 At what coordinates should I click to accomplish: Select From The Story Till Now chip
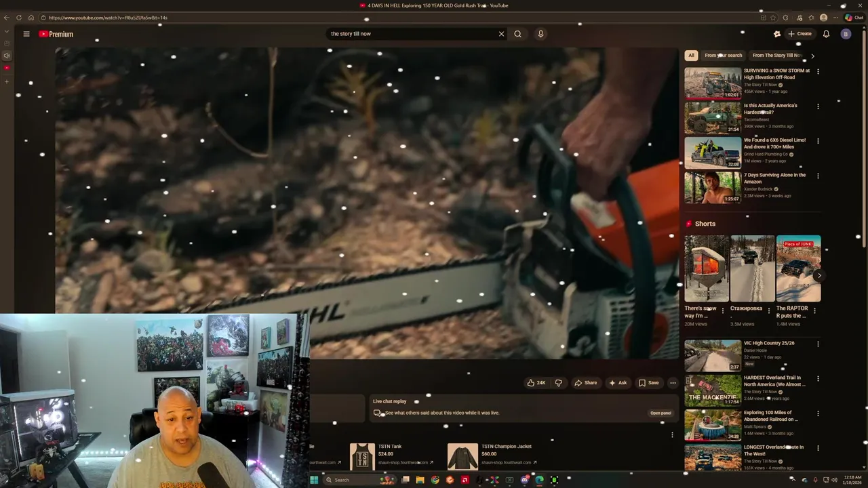(777, 56)
